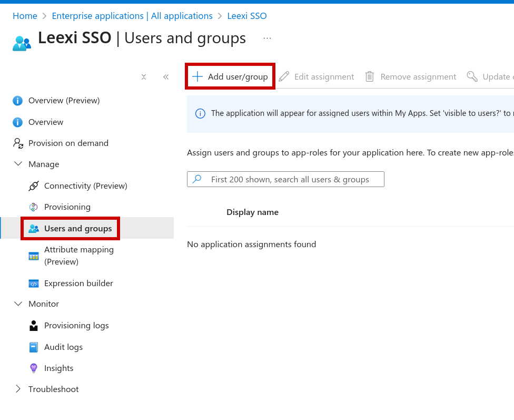Collapse the side menu with the double chevron
Viewport: 514px width, 420px height.
pos(166,77)
